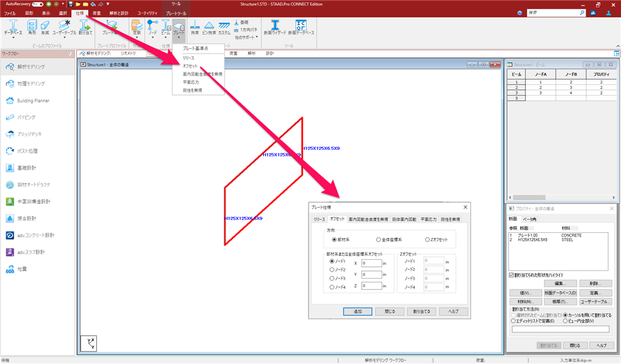Click the search box in title bar
The height and width of the screenshot is (364, 621).
click(556, 13)
